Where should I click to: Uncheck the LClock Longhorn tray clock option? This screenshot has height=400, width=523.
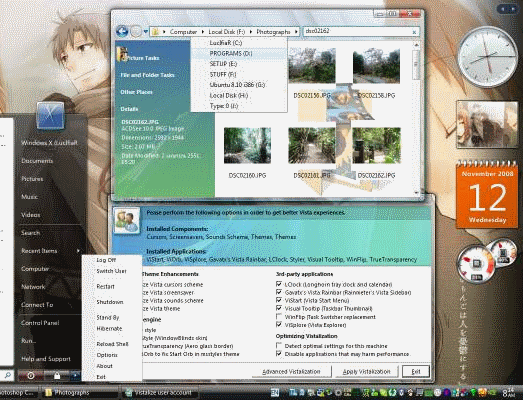279,284
